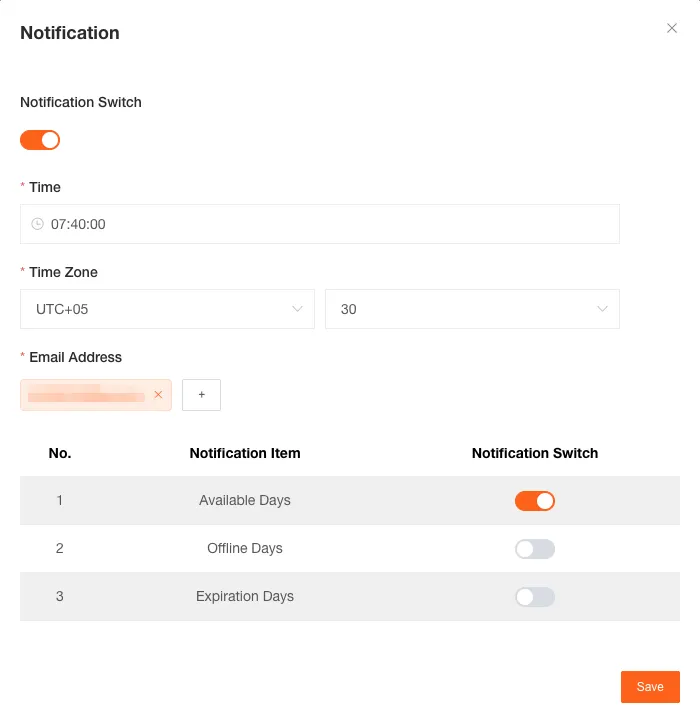The image size is (700, 721).
Task: Click the clock icon in the Time field
Action: [38, 224]
